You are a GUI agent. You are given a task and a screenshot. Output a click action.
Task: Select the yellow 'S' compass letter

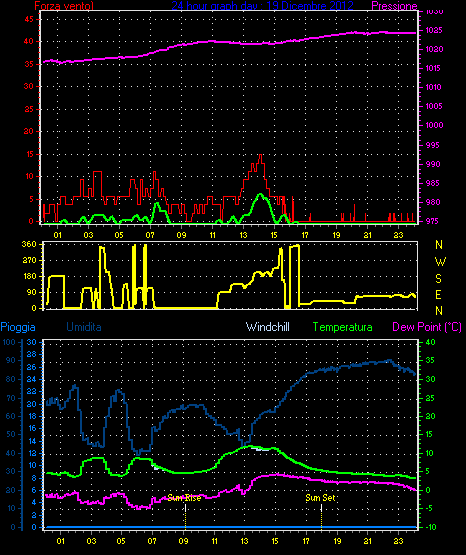click(438, 279)
